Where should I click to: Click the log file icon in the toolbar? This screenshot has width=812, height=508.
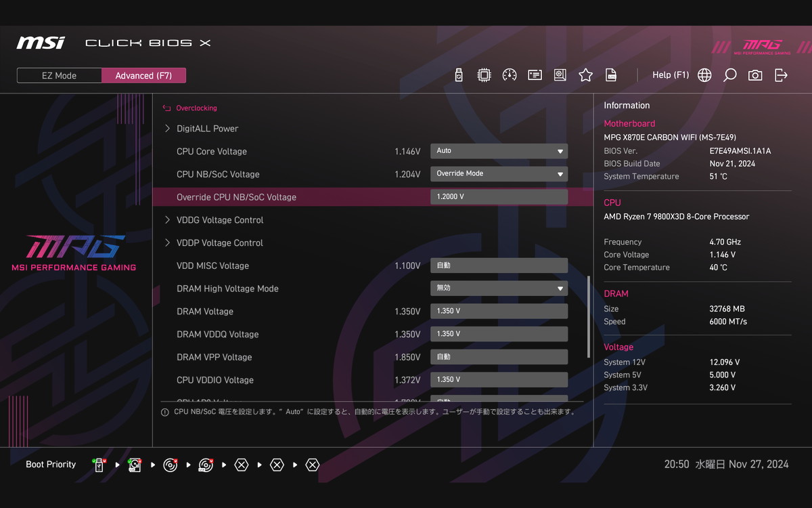click(x=611, y=75)
